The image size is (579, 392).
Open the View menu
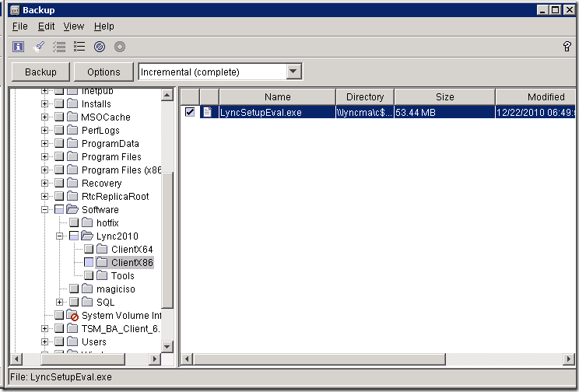74,26
